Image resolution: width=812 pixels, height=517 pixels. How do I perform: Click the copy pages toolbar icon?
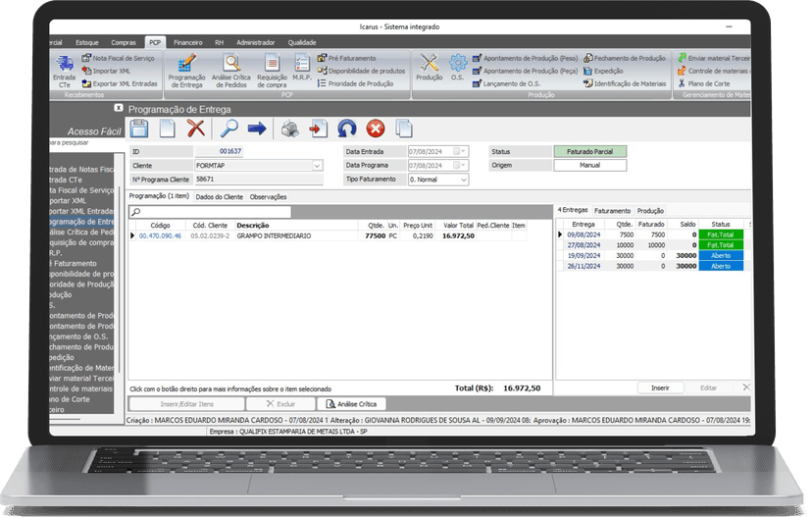404,129
